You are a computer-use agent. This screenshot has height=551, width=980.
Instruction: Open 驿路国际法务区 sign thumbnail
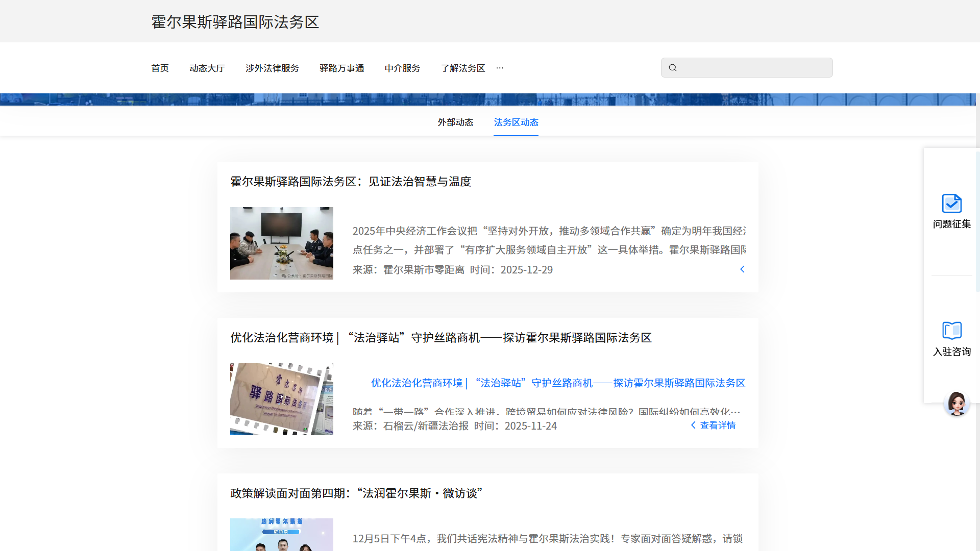tap(281, 399)
